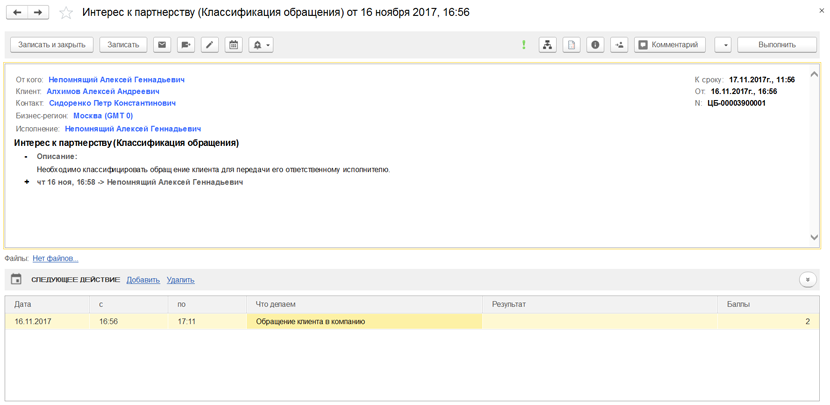Open the calendar icon in toolbar
This screenshot has height=405, width=830.
coord(234,45)
